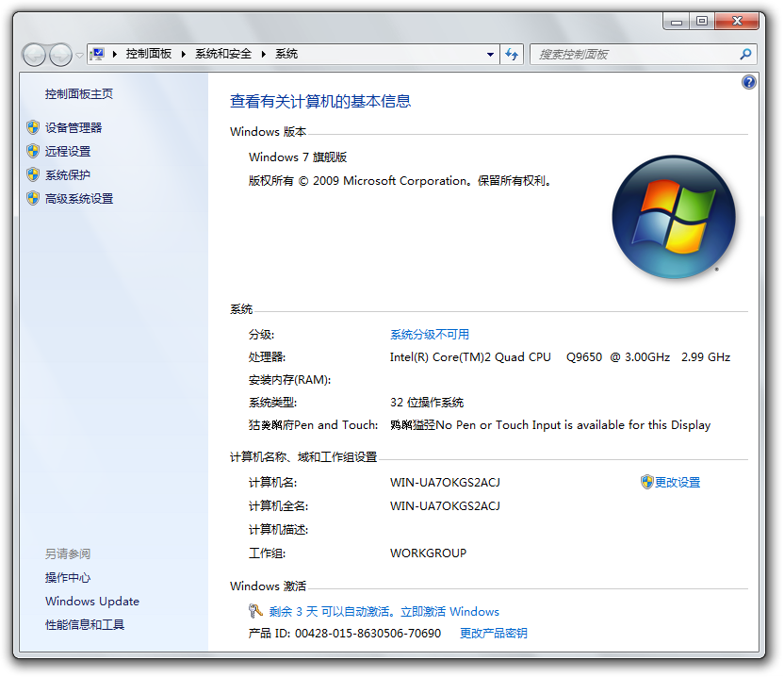Open 性能信息和工具 in the sidebar
Viewport: 784px width, 677px height.
tap(85, 625)
